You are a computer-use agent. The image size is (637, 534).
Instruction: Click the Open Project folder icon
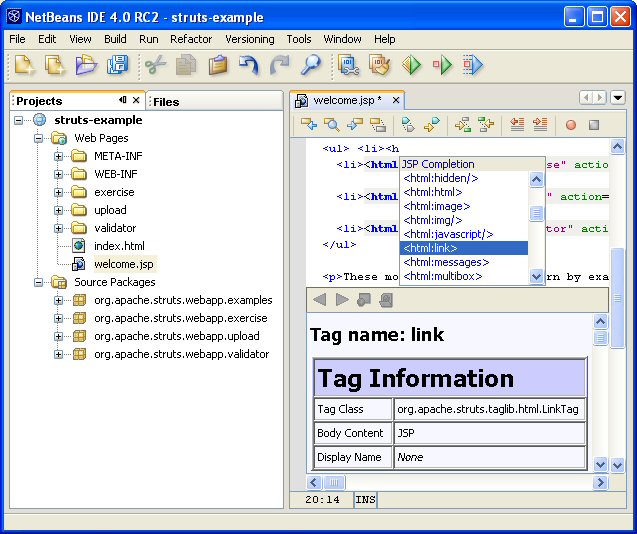coord(86,66)
